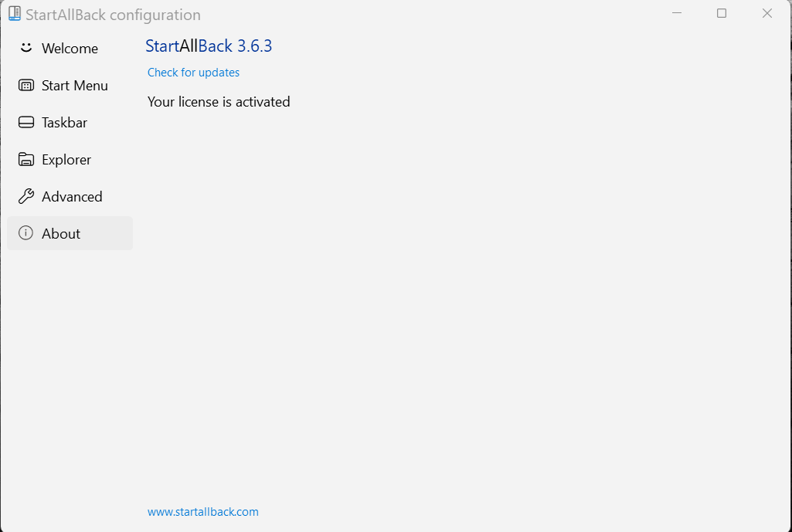Click the StartAllBack app icon in title bar
Image resolution: width=792 pixels, height=532 pixels.
point(15,14)
